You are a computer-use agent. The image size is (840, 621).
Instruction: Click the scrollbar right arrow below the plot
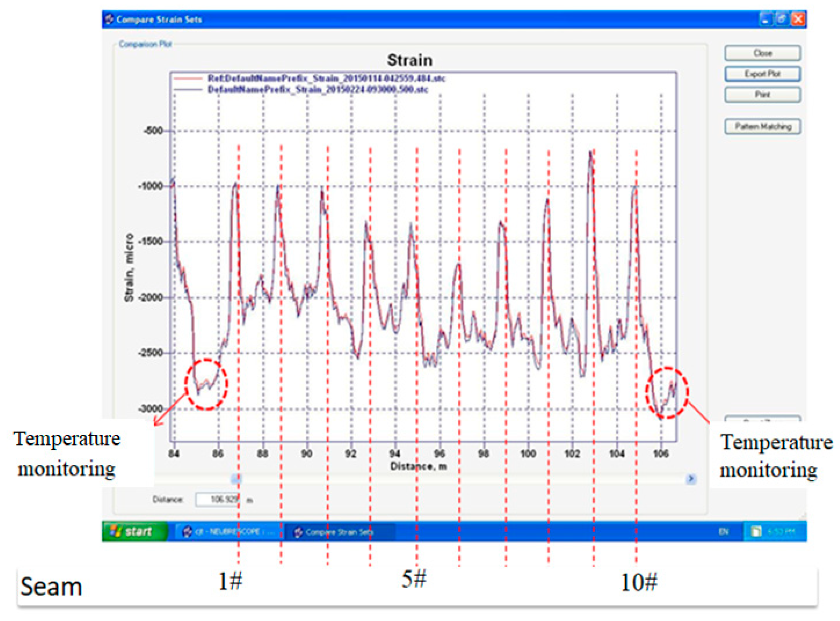pos(691,478)
